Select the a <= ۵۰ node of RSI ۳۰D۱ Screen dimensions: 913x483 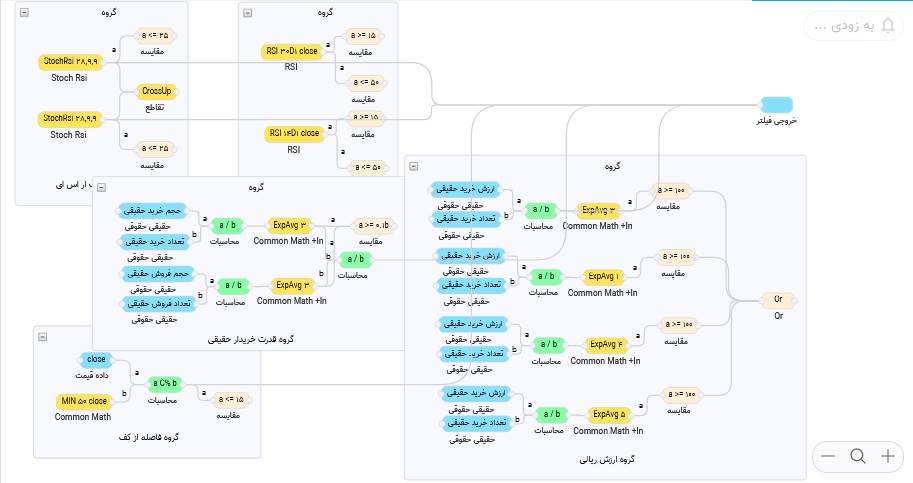tap(366, 83)
